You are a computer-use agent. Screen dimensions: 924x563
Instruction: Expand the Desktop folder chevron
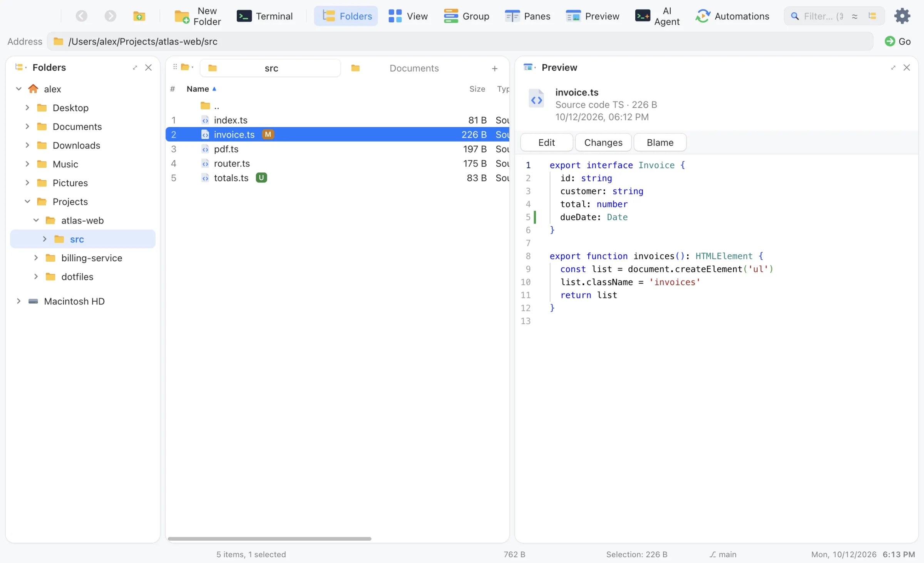click(x=27, y=108)
